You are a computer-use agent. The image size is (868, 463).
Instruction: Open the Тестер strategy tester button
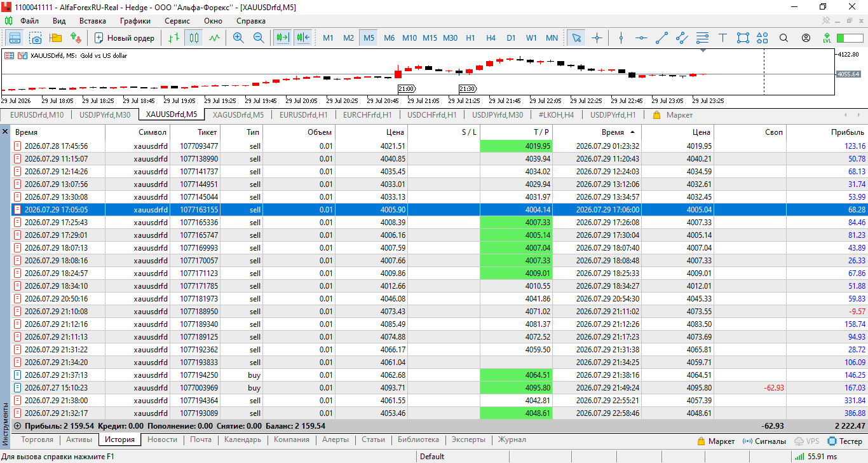tap(844, 441)
